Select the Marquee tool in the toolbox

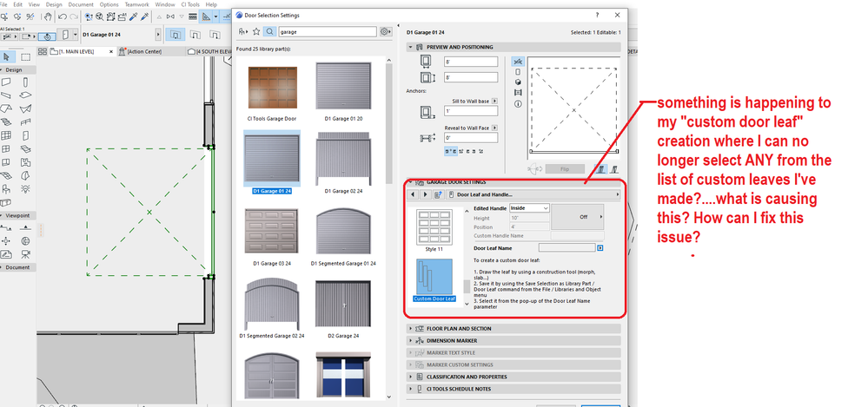click(25, 56)
